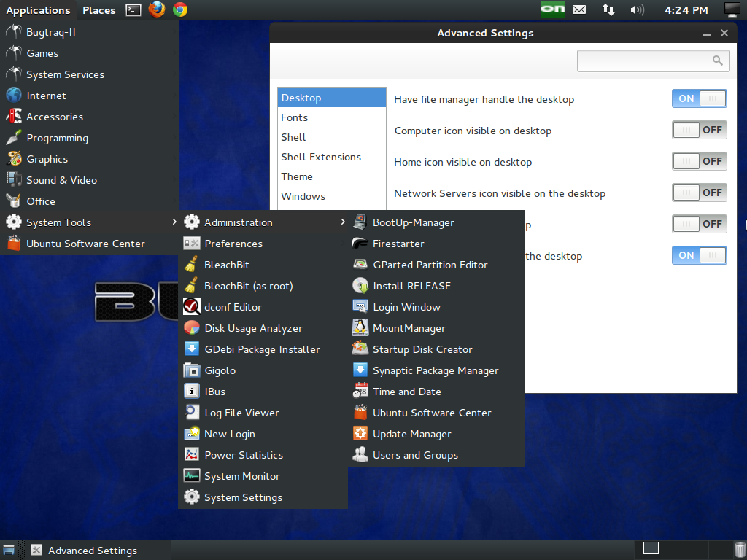Screen dimensions: 747x560
Task: Click the Startup Disk Creator icon
Action: (360, 349)
